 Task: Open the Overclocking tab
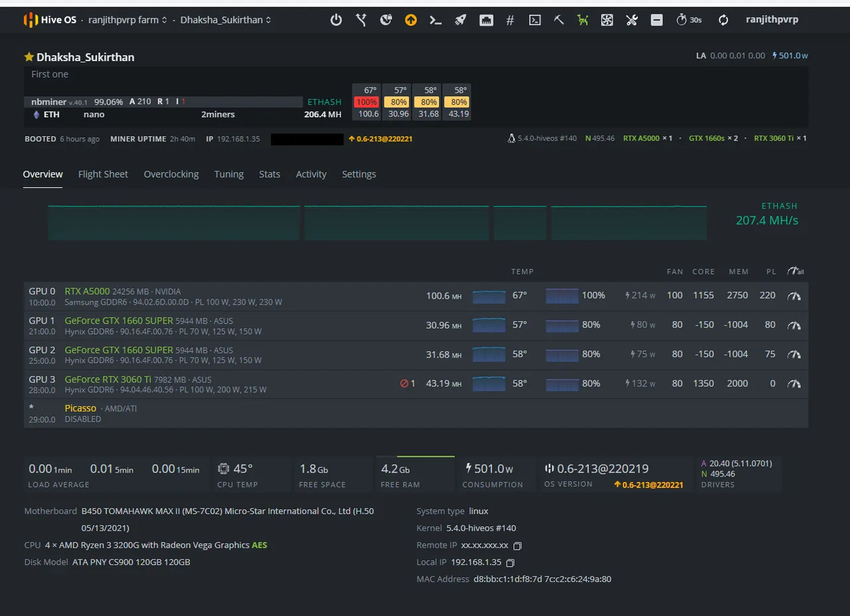(171, 174)
